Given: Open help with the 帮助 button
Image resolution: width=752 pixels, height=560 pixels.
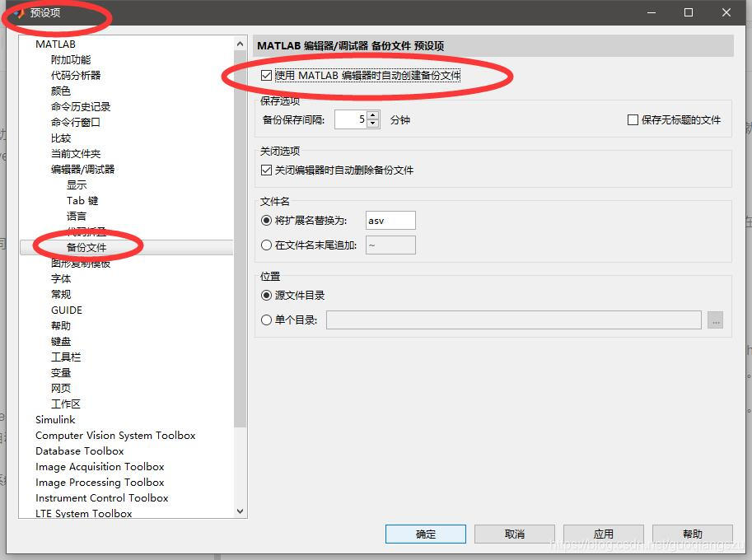Looking at the screenshot, I should tap(693, 534).
